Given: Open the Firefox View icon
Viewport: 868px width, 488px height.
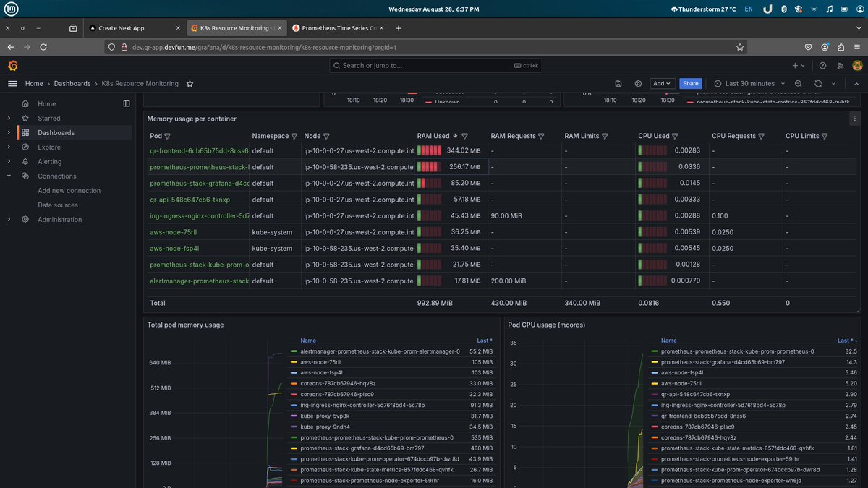Looking at the screenshot, I should click(x=73, y=27).
